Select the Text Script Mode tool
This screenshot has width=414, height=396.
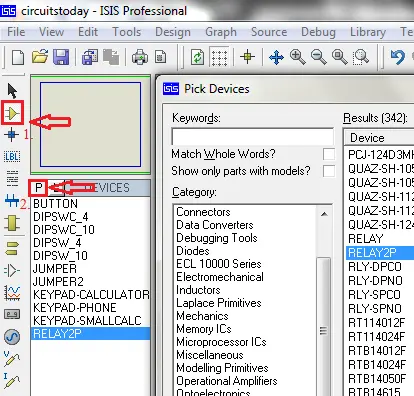click(12, 178)
